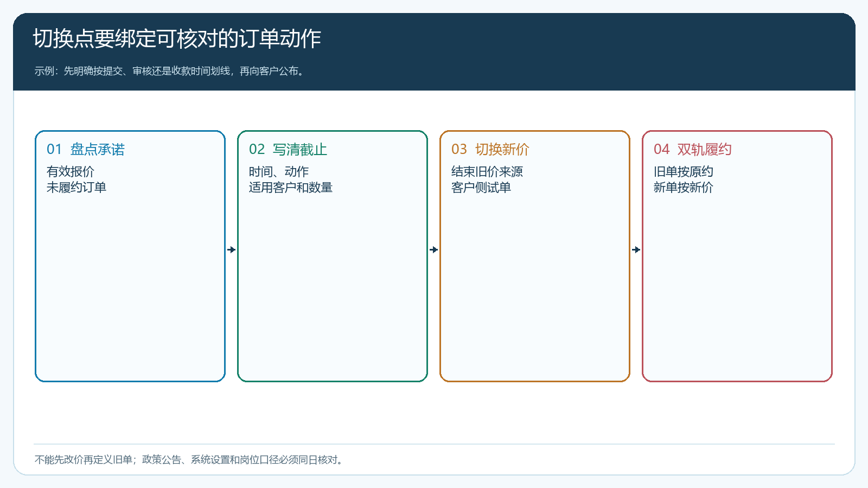Click the line 适用客户和数量
Screen dimensions: 868x488
pos(291,188)
